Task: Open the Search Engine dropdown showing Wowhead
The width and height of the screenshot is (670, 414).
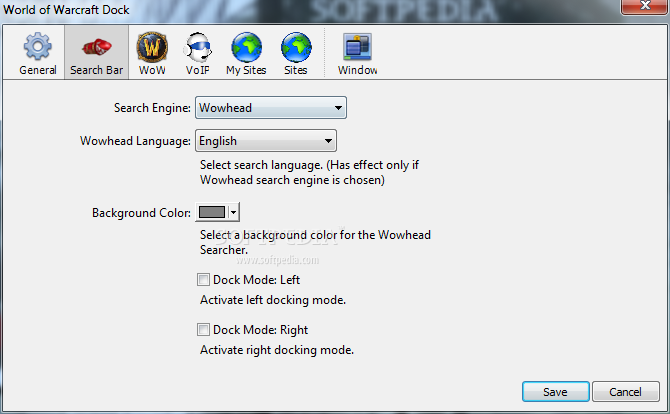Action: coord(271,108)
